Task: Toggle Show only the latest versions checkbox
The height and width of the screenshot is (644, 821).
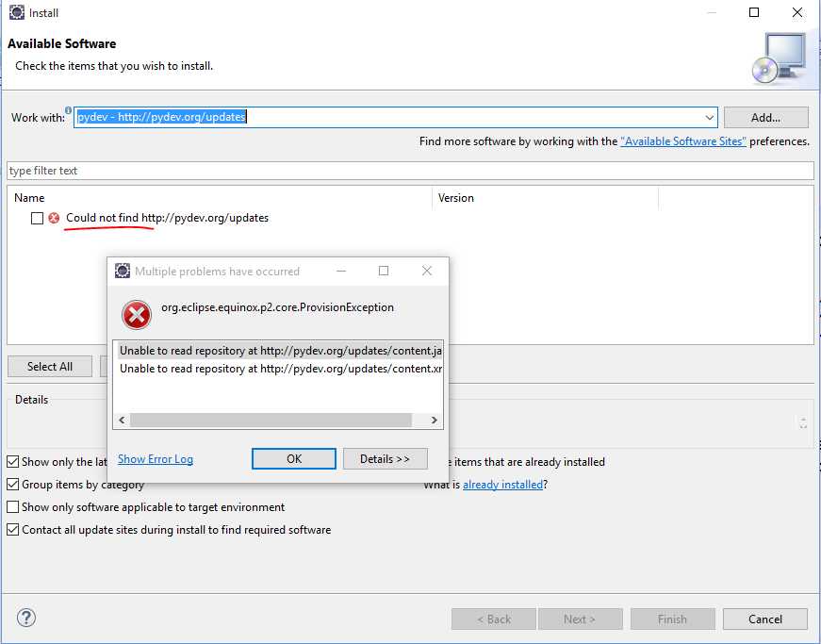Action: (x=12, y=462)
